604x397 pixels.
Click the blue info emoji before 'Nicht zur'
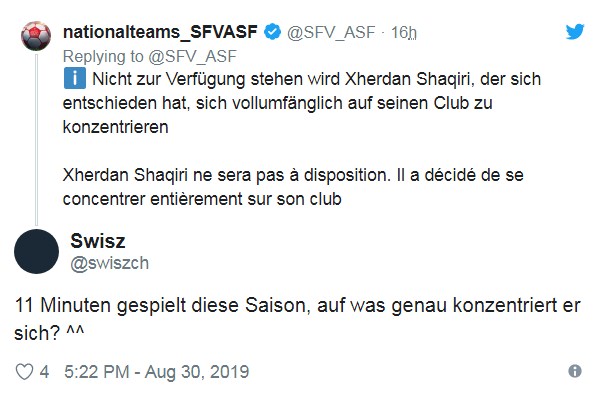tap(75, 79)
